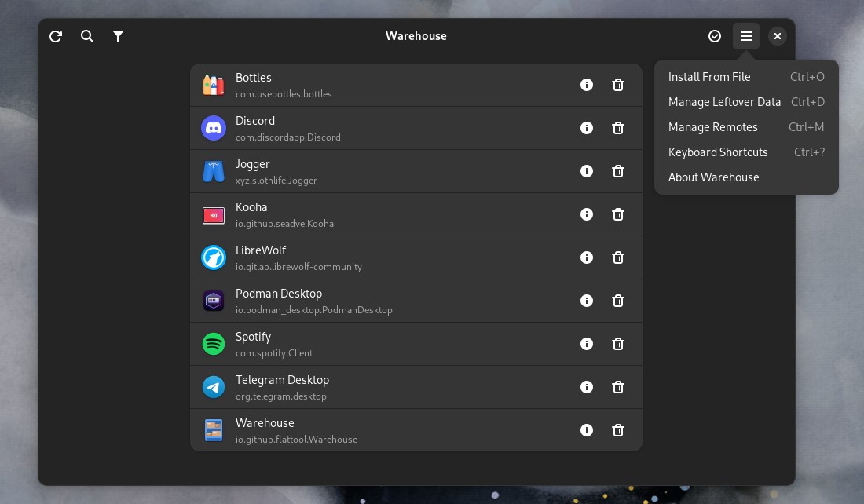Viewport: 864px width, 504px height.
Task: Click the Jogger shorts app icon
Action: 213,171
